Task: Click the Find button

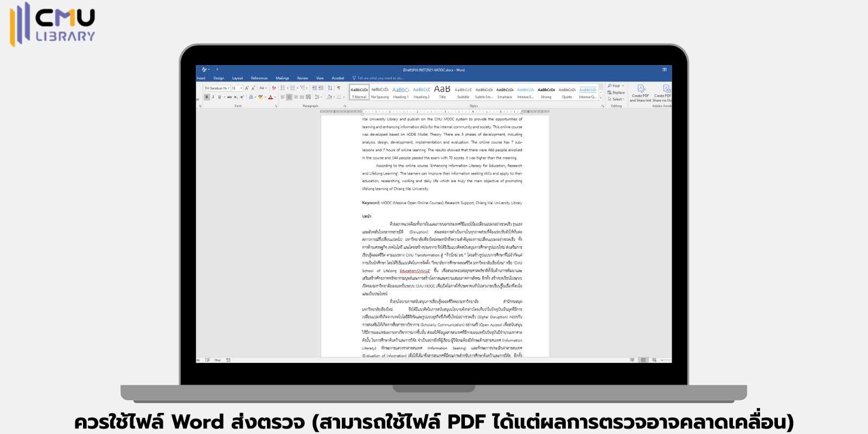Action: 615,86
